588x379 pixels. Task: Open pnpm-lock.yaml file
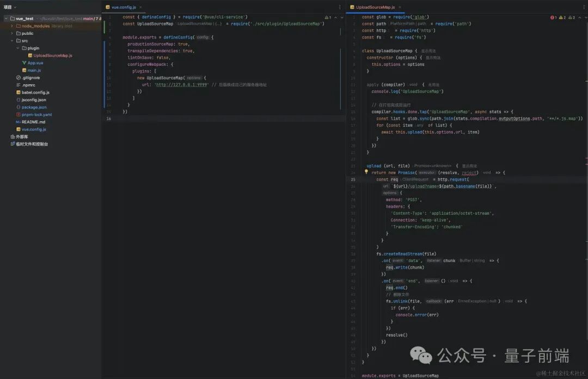[37, 115]
